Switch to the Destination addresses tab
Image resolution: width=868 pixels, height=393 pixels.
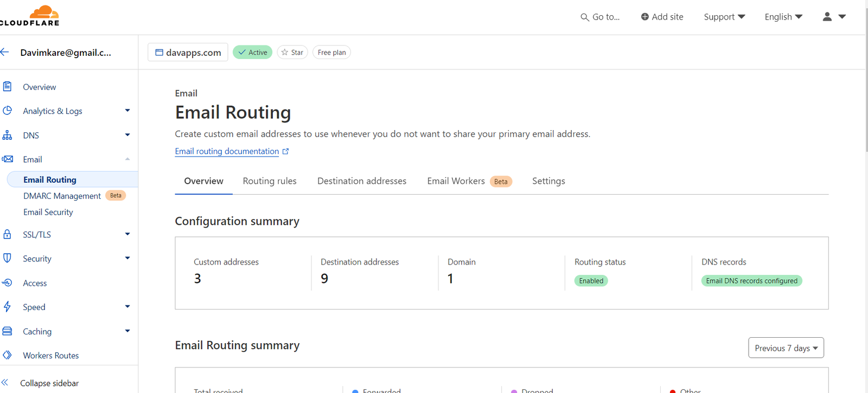[362, 181]
